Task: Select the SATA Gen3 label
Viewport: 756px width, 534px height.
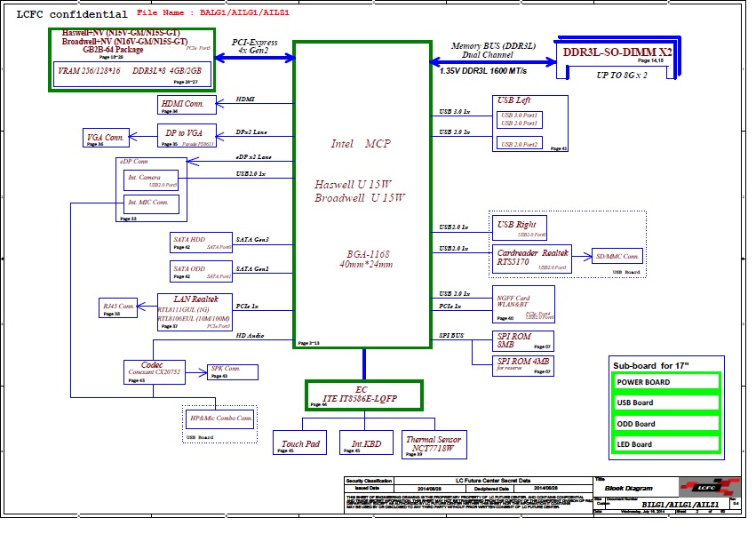Action: (252, 240)
